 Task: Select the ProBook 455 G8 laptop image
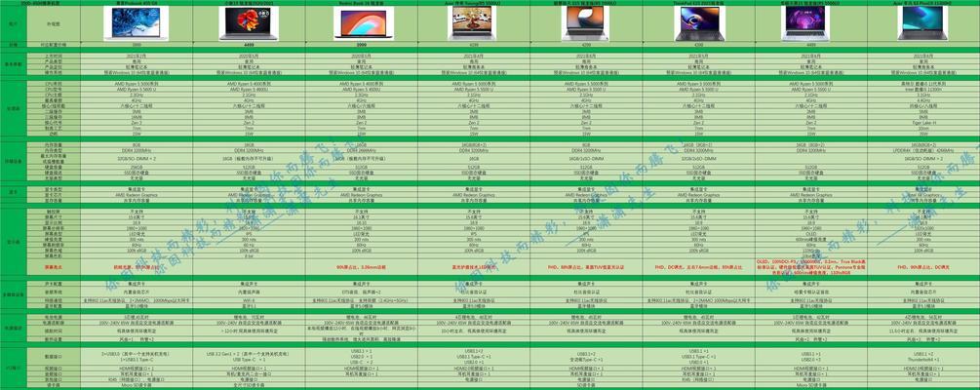[137, 23]
